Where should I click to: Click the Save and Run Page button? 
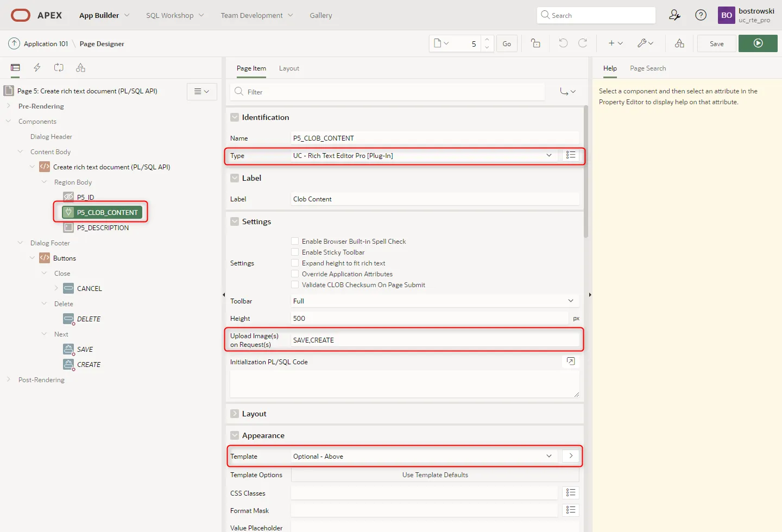coord(758,43)
